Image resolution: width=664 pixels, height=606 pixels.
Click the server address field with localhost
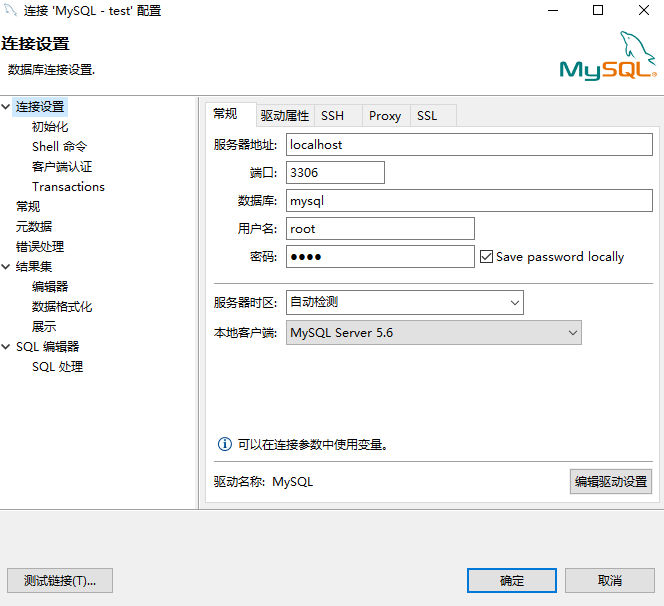(469, 145)
